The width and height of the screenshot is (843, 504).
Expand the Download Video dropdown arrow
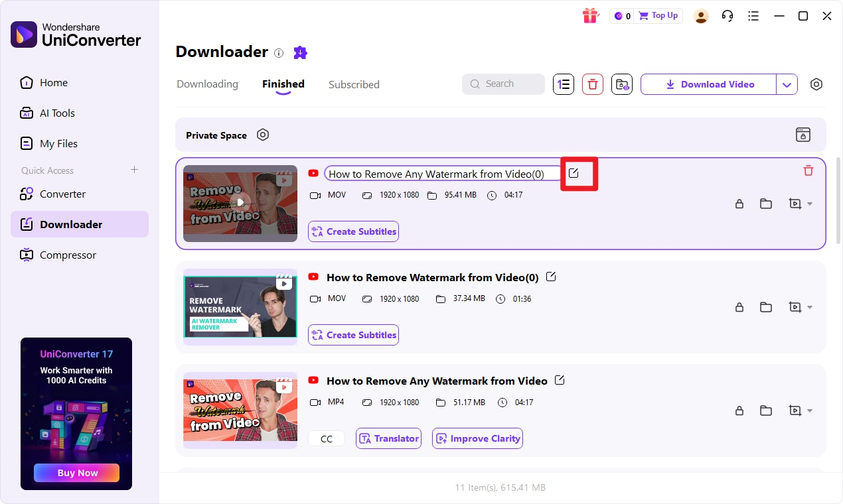(x=787, y=84)
